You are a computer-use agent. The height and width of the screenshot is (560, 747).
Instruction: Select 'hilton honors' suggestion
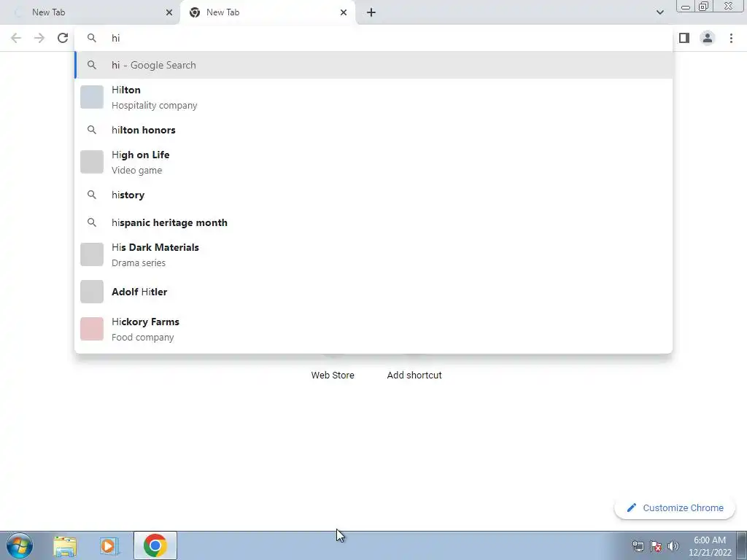click(373, 130)
